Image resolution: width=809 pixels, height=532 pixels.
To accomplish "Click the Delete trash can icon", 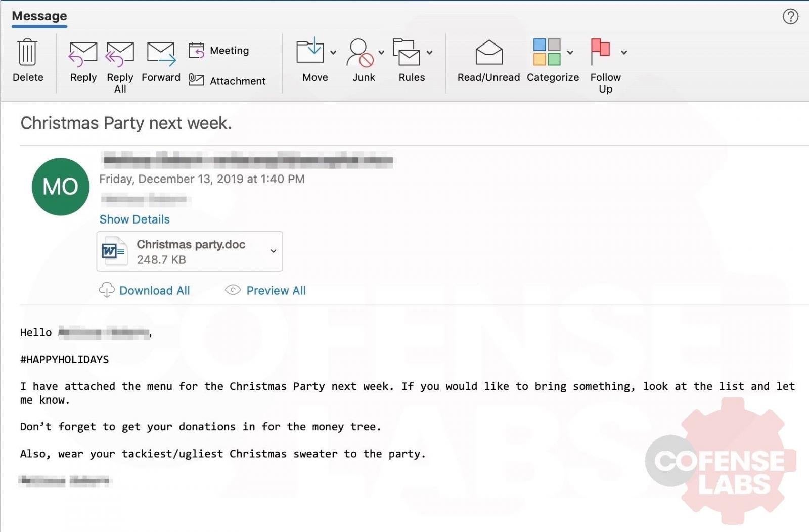I will [x=27, y=53].
